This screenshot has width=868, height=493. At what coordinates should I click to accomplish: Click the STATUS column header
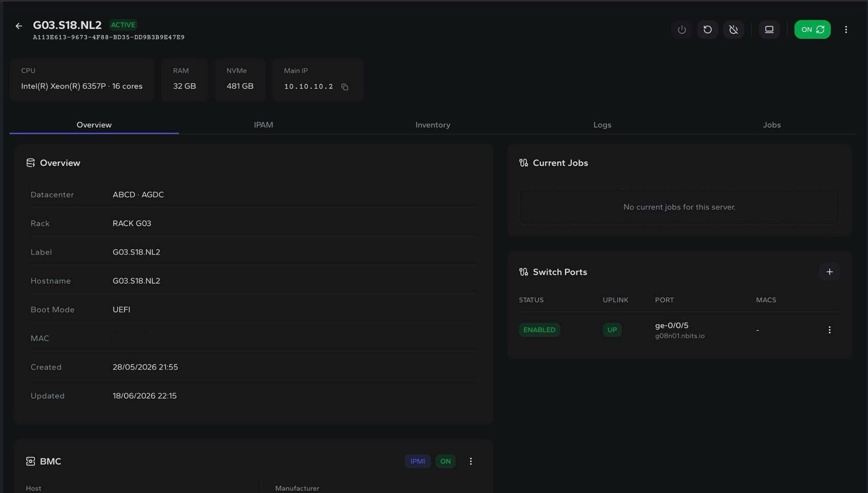click(531, 300)
